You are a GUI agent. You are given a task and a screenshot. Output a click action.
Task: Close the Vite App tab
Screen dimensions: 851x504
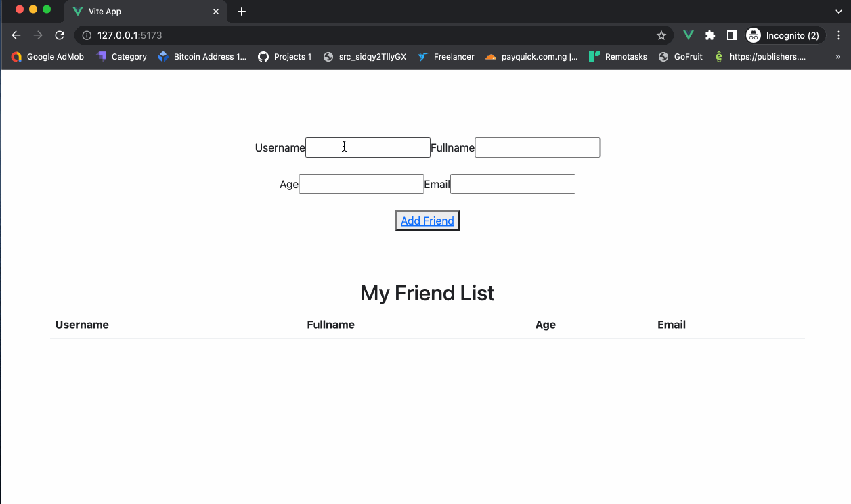tap(217, 12)
